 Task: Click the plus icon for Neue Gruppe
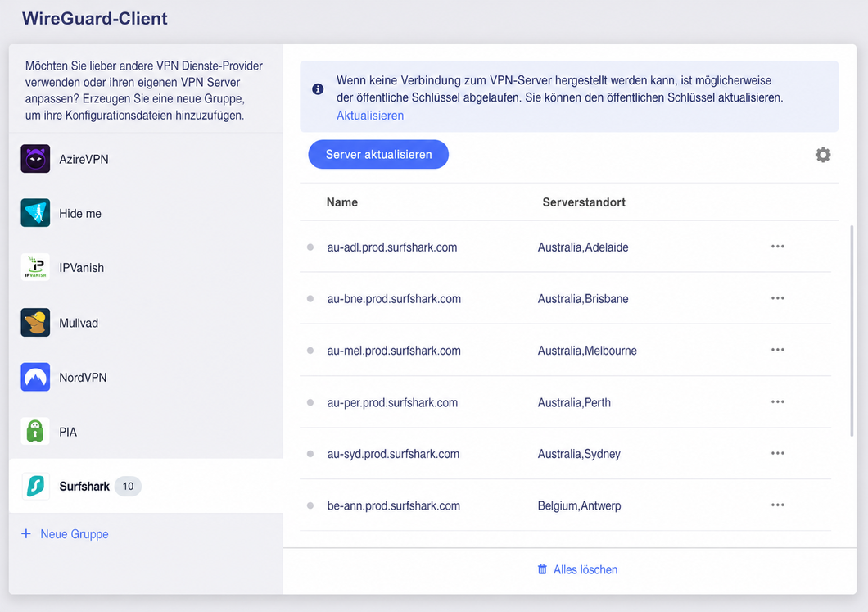click(26, 534)
